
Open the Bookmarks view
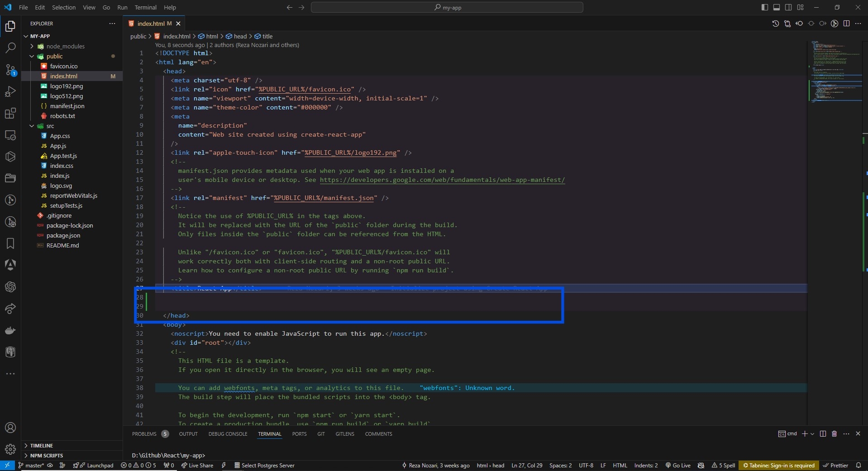click(x=10, y=243)
